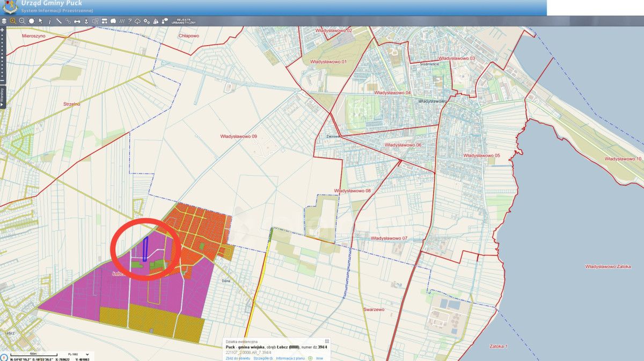The height and width of the screenshot is (361, 644).
Task: Open Rejestr Urbanistyczny from toolbar
Action: [184, 21]
